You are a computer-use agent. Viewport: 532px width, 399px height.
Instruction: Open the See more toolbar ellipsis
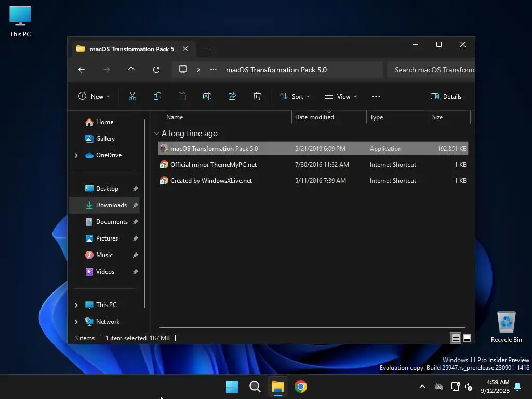coord(376,96)
